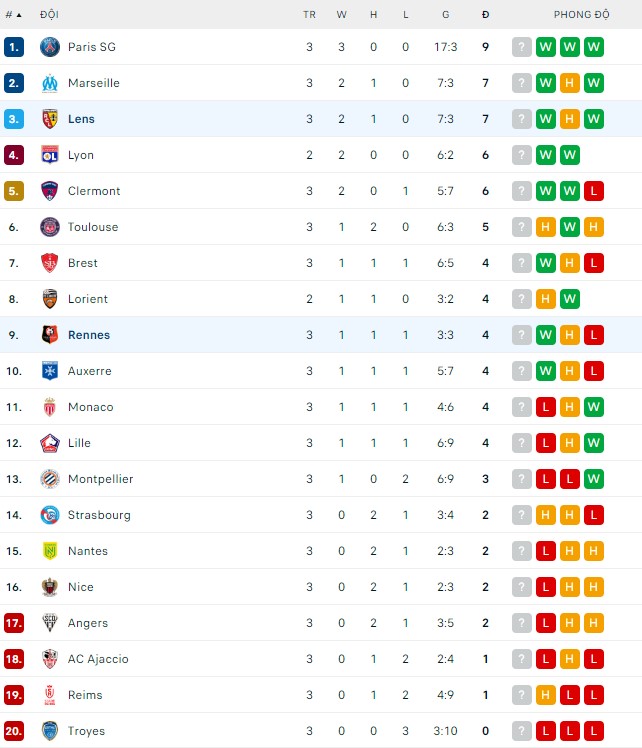Sort standings by the G goals header
This screenshot has height=748, width=642.
[445, 15]
